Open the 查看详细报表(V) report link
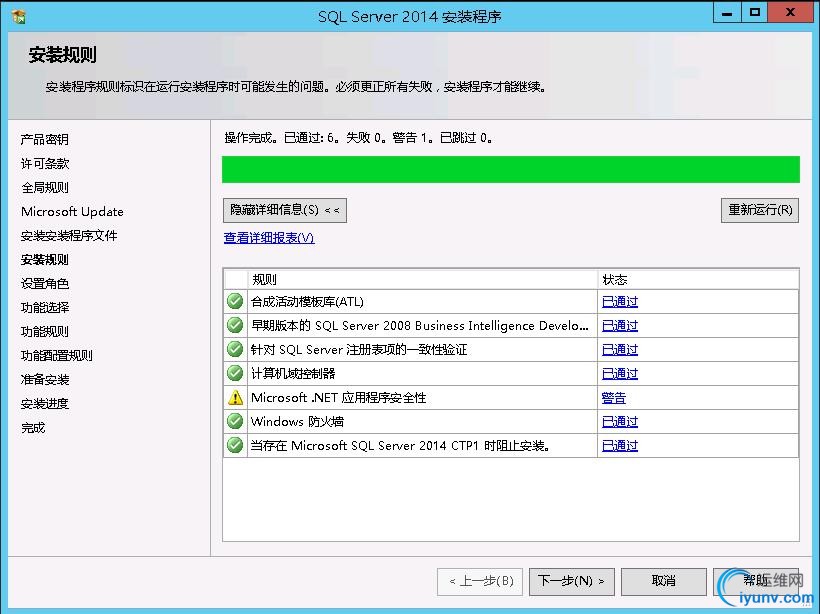Screen dimensions: 820x614 (269, 238)
